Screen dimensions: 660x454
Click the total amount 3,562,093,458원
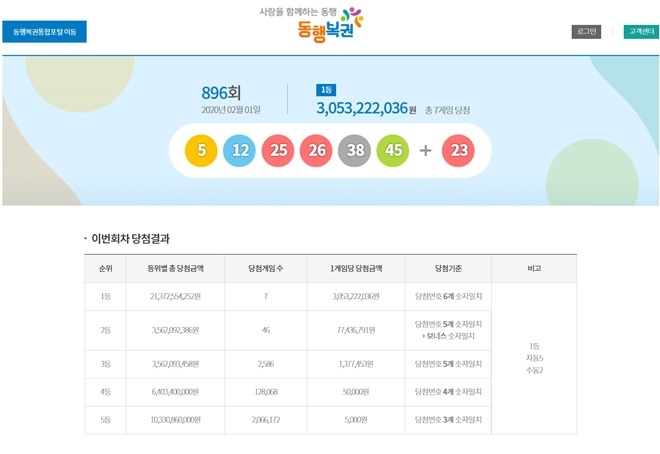(x=176, y=364)
